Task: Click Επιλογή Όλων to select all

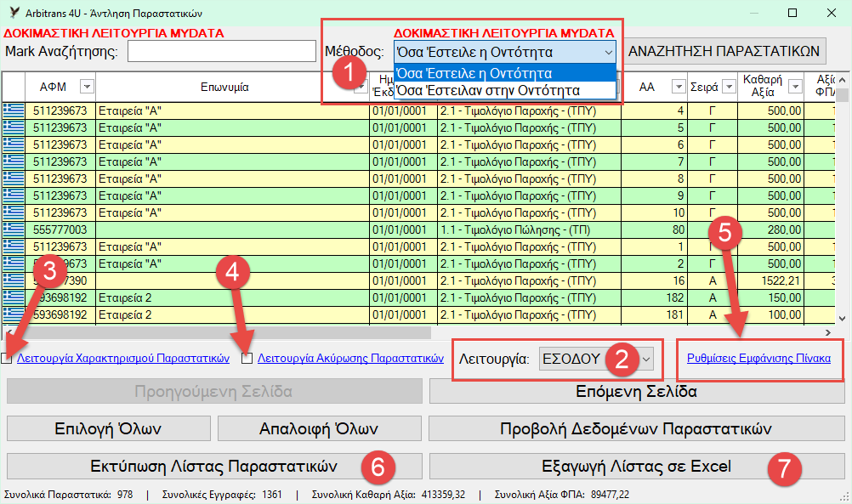Action: coord(108,428)
